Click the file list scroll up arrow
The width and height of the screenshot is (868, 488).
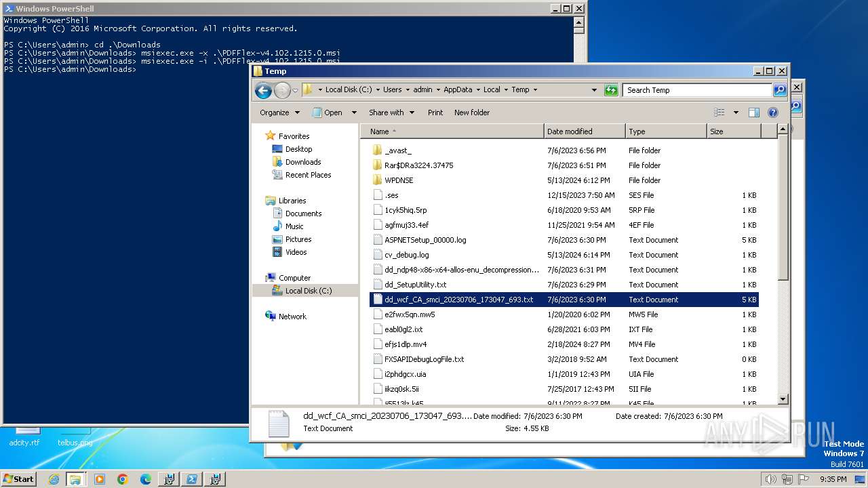pos(783,129)
